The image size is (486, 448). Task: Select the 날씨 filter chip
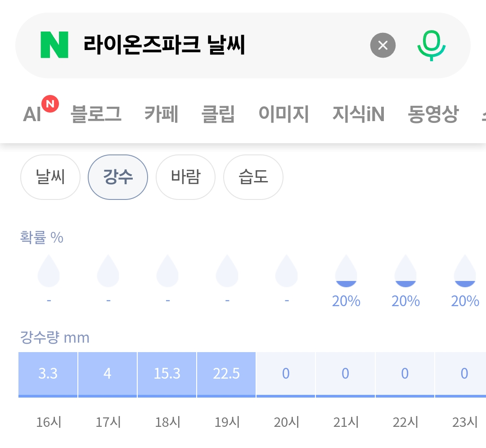[50, 177]
